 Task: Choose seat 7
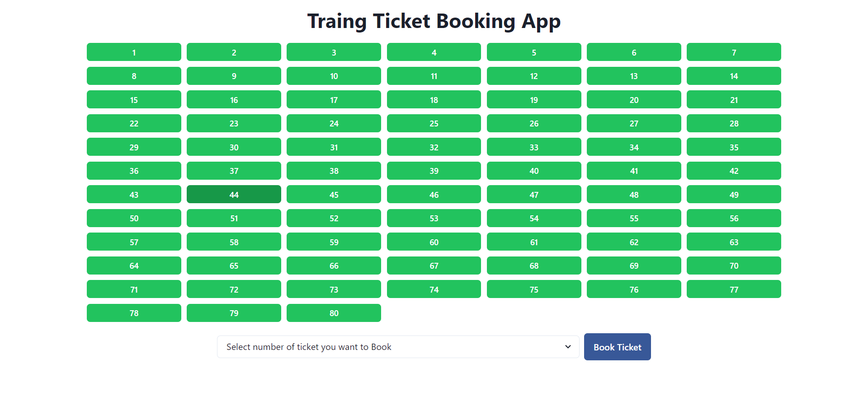coord(734,52)
